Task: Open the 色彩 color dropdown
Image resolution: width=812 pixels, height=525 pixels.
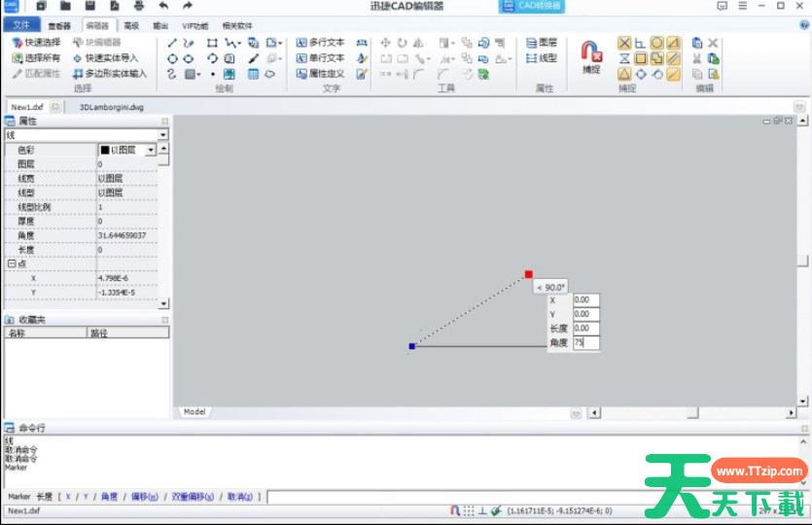Action: [x=150, y=151]
